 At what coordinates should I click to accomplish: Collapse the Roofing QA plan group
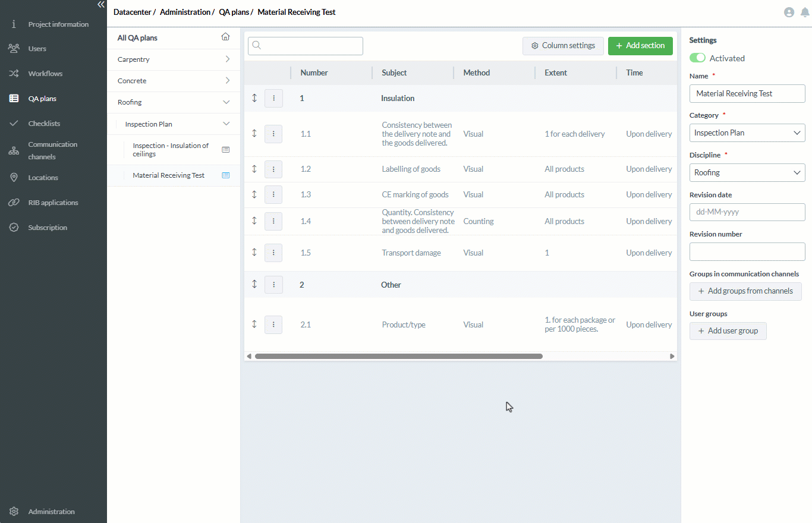coord(226,102)
